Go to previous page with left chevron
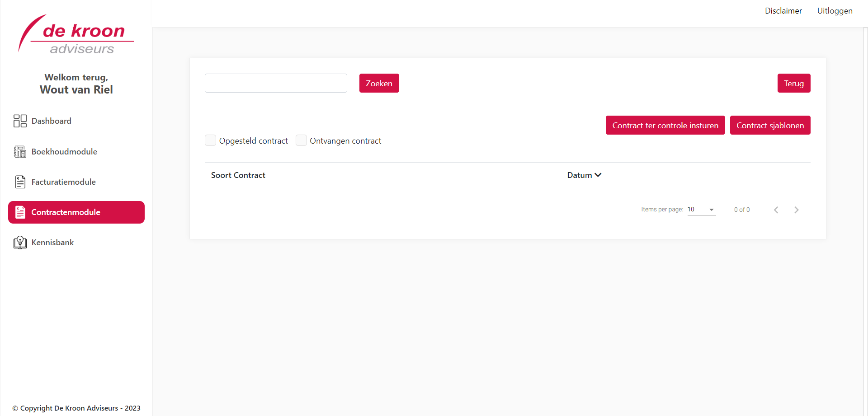Viewport: 868px width, 416px height. coord(776,210)
